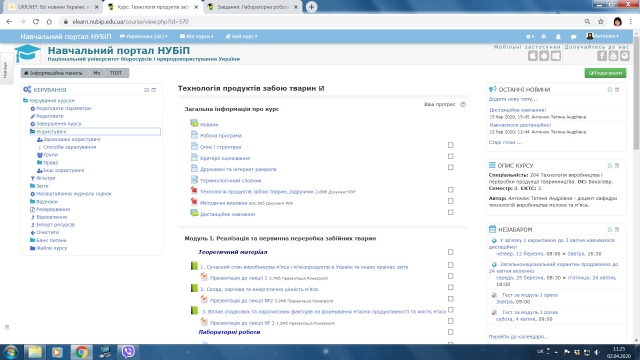
Task: Open the Українська (uk) language dropdown
Action: point(144,36)
